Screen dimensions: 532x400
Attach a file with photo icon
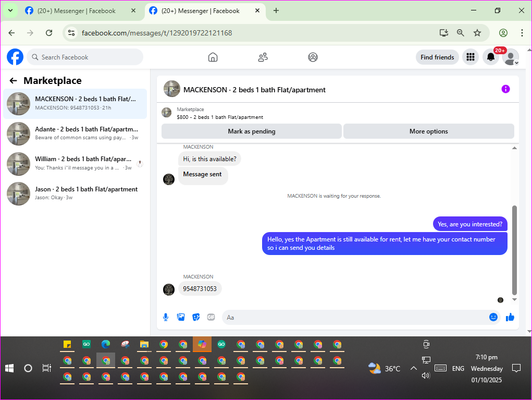click(181, 317)
